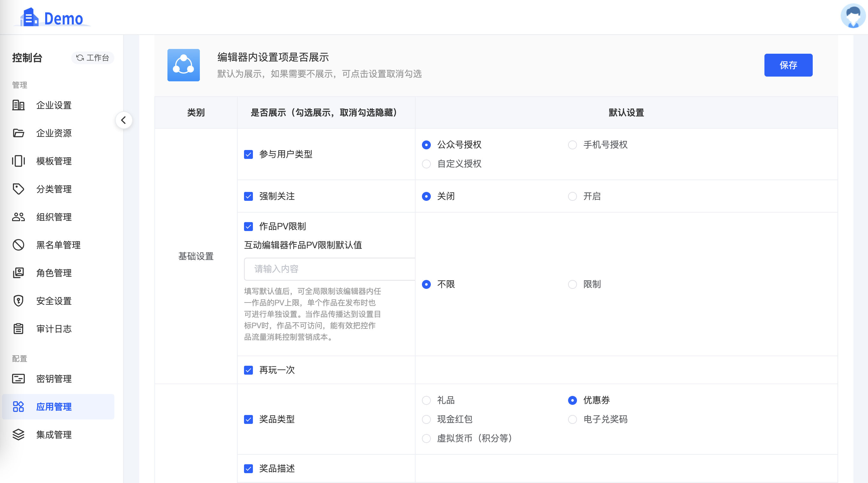Select 电子兑奖码 prize type
The height and width of the screenshot is (483, 868).
click(573, 419)
